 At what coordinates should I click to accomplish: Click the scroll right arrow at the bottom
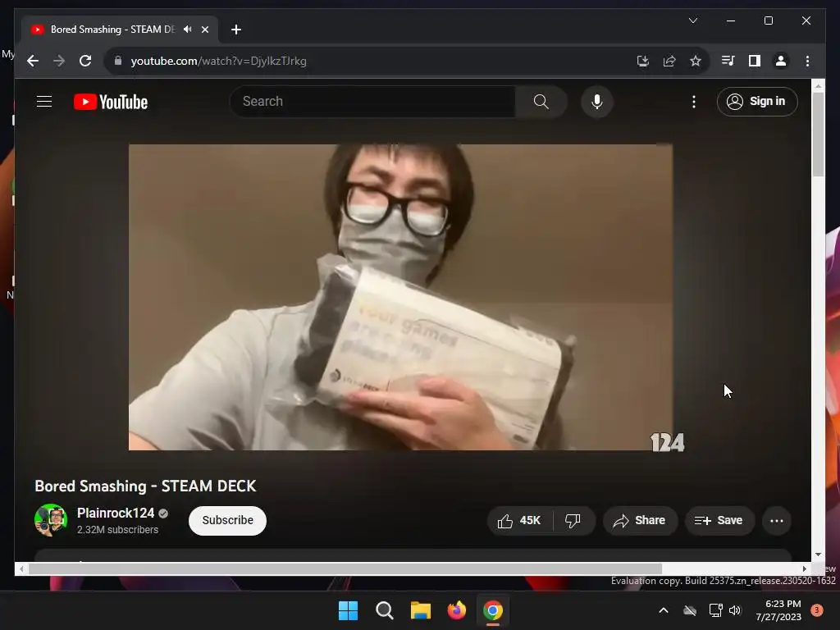pyautogui.click(x=805, y=569)
